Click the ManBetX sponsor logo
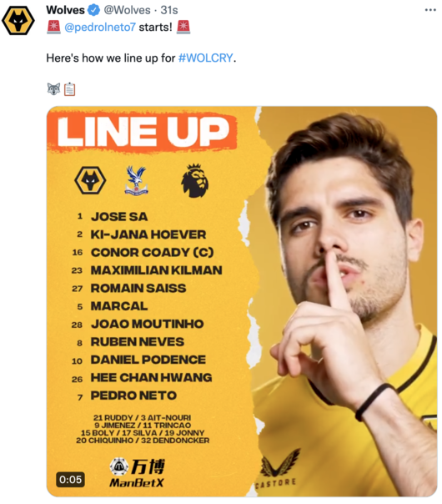The height and width of the screenshot is (504, 442). pyautogui.click(x=137, y=473)
